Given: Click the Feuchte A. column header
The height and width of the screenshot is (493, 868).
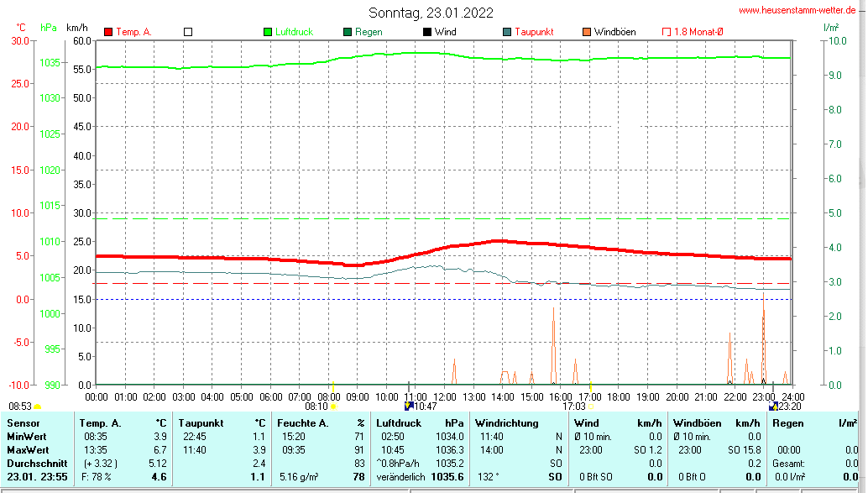Looking at the screenshot, I should click(x=301, y=423).
